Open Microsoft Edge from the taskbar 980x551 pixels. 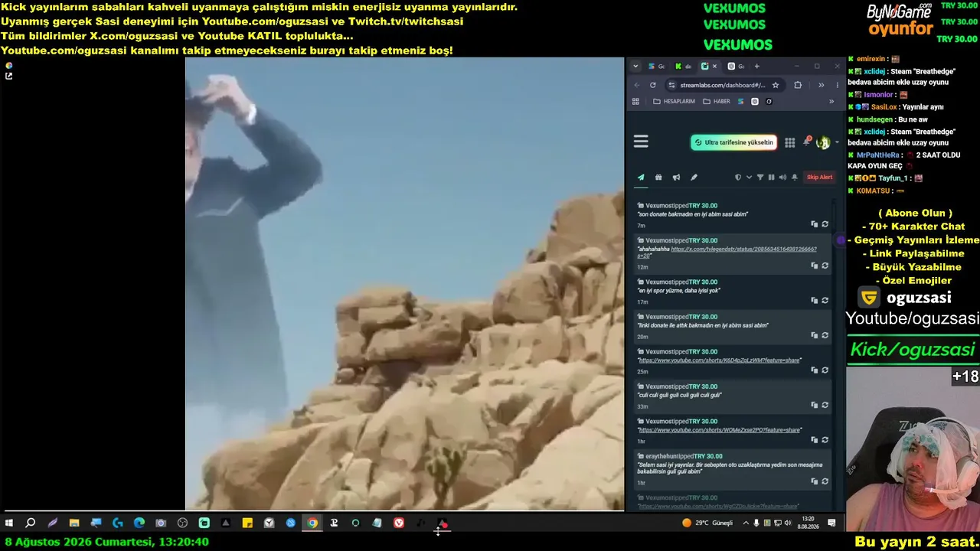point(139,523)
